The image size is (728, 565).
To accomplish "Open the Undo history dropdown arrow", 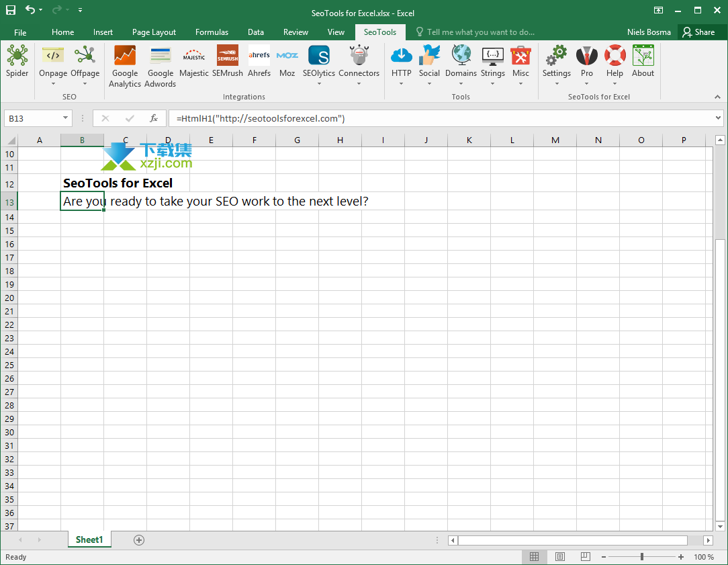I will [41, 10].
